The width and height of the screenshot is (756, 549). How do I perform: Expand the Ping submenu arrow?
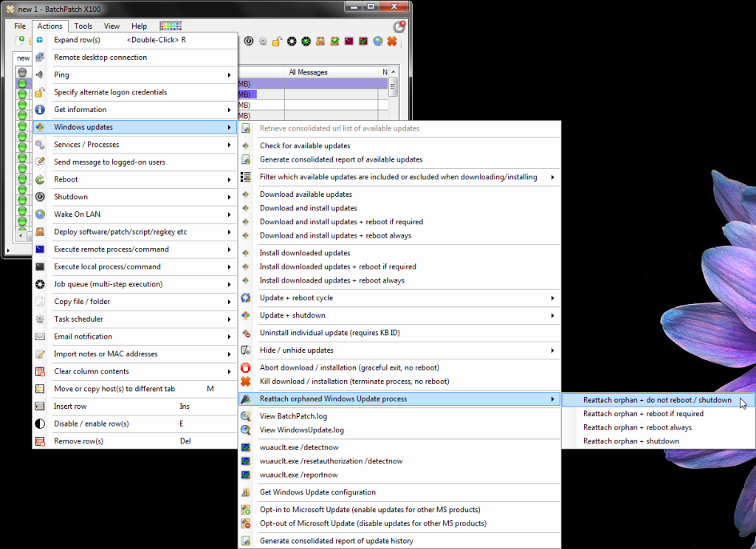click(229, 75)
